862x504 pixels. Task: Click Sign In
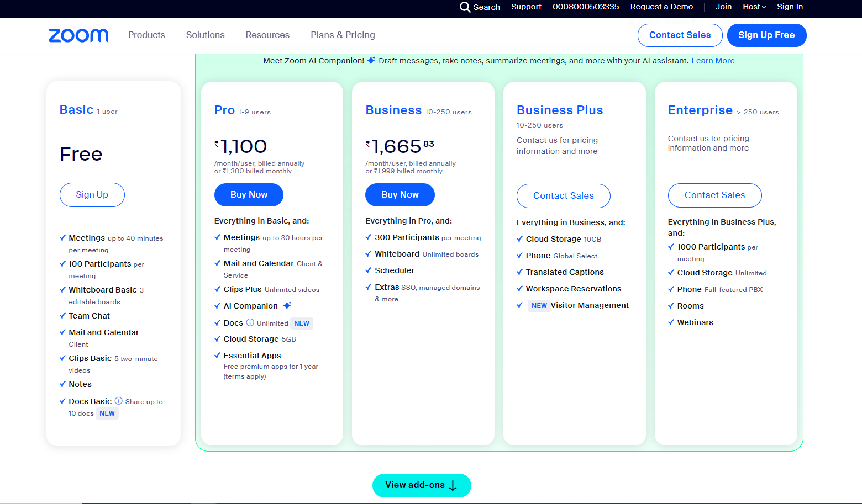tap(790, 7)
